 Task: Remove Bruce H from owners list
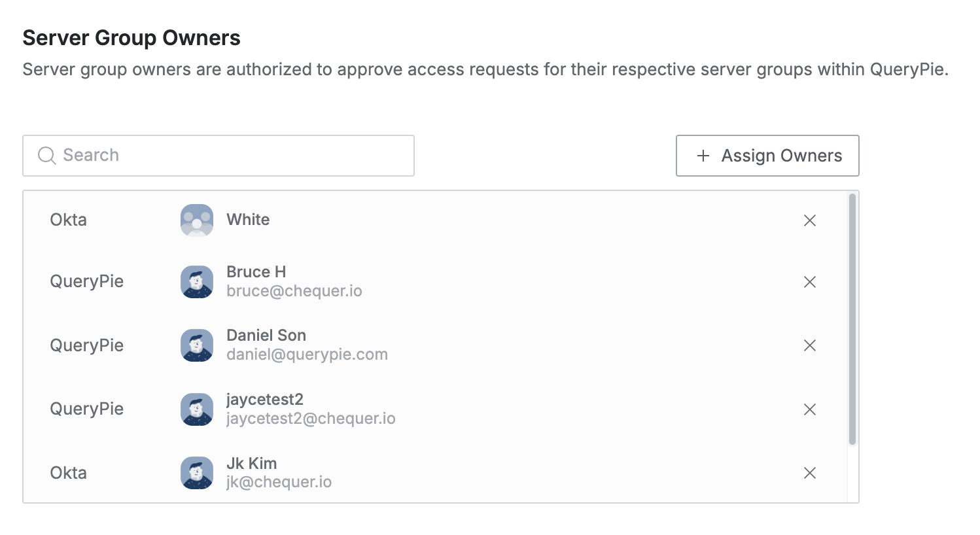point(809,282)
